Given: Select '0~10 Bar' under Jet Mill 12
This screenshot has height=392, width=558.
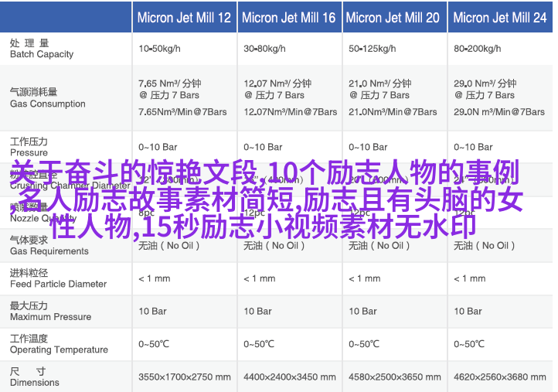Looking at the screenshot, I should click(x=158, y=147).
